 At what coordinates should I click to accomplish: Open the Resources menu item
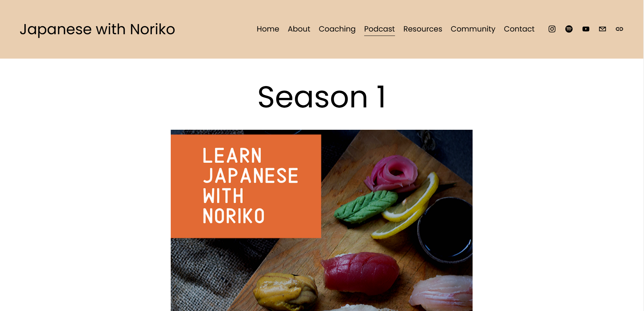[x=422, y=29]
